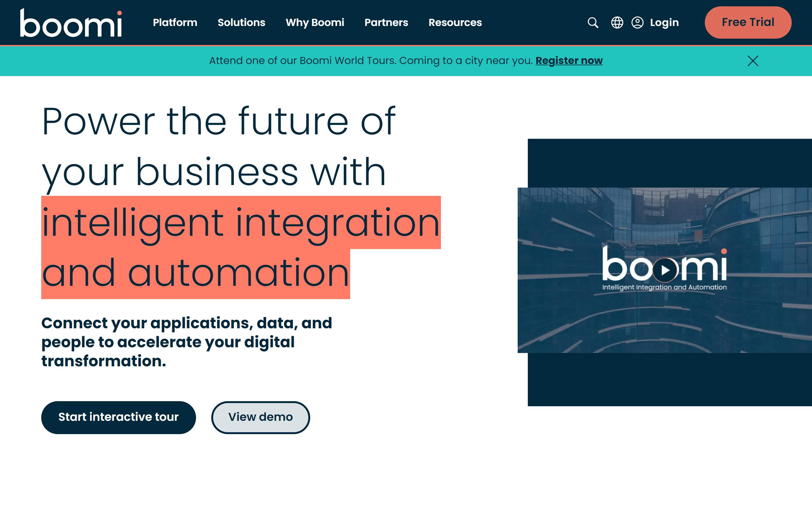
Task: Click the Register now link
Action: click(x=568, y=61)
